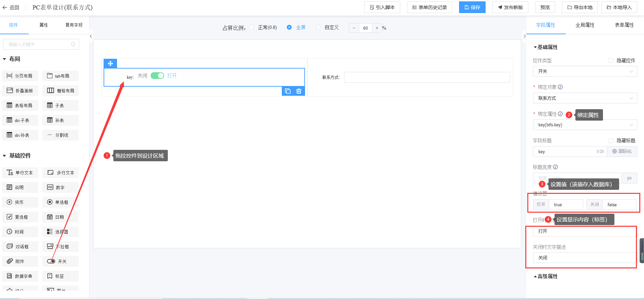Click the help icon beside 绑定对象
The image size is (644, 299).
coord(560,87)
